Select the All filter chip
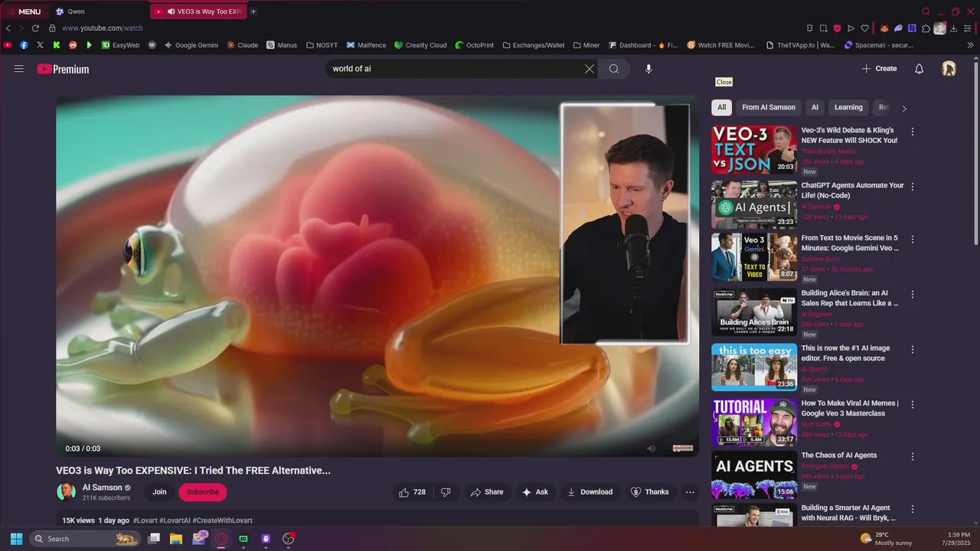The width and height of the screenshot is (980, 551). [721, 108]
